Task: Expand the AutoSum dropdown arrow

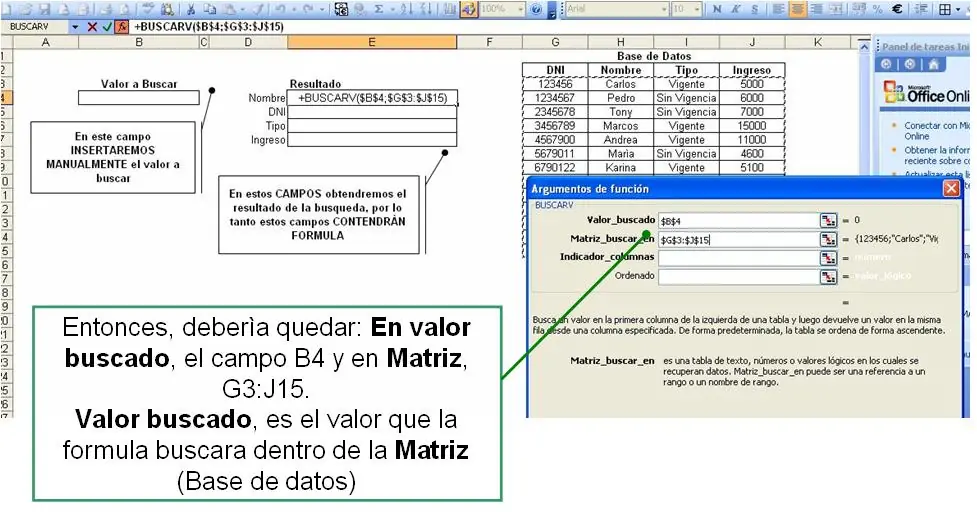Action: 391,9
